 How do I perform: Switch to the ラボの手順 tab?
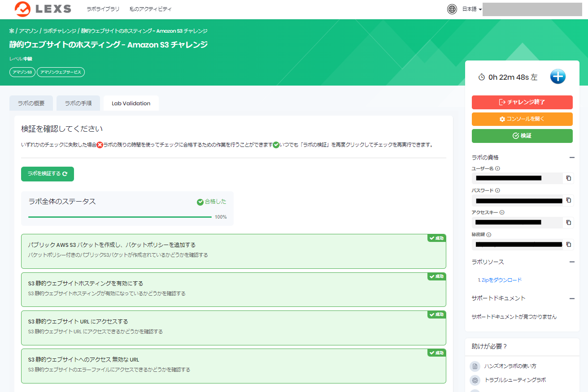tap(78, 103)
